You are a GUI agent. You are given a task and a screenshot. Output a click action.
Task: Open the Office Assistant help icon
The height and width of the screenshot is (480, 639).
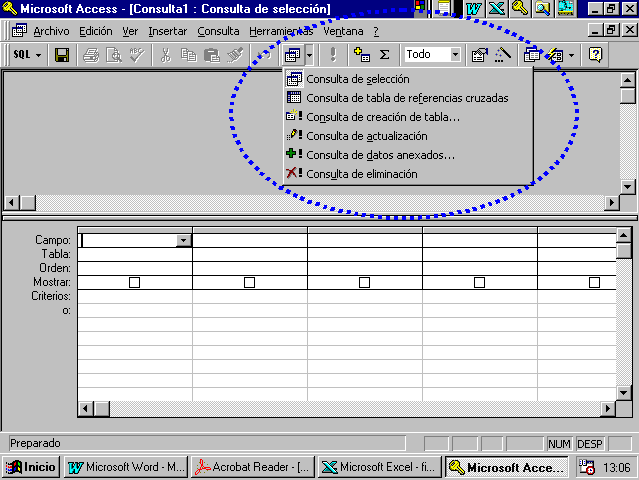coord(595,55)
